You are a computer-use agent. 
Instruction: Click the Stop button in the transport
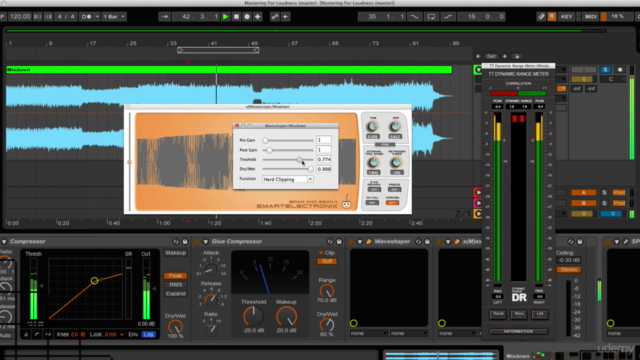pyautogui.click(x=236, y=17)
